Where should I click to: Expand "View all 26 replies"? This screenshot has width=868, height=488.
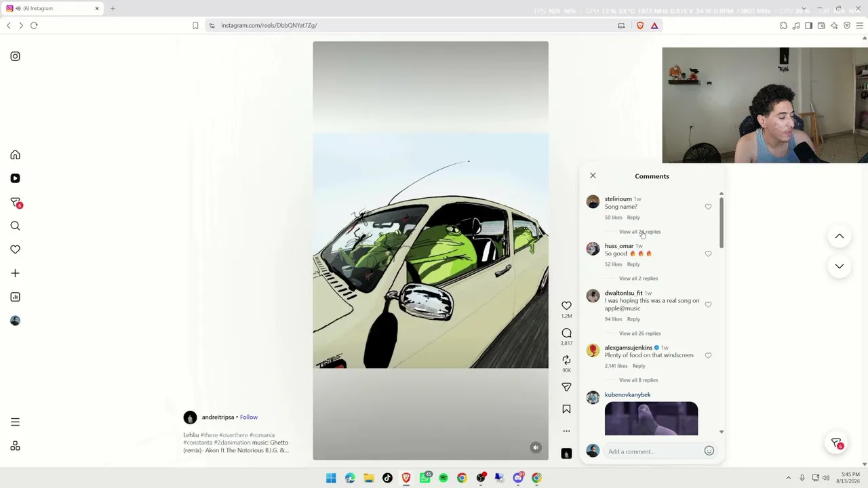pyautogui.click(x=639, y=333)
